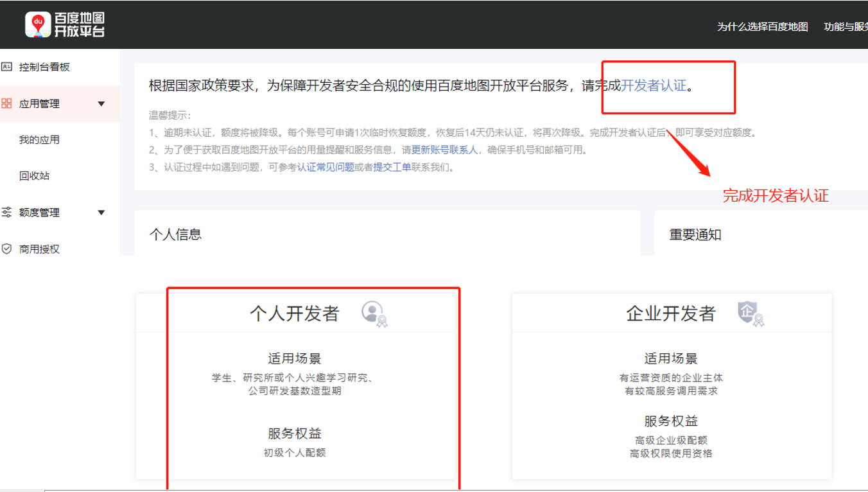
Task: Click 高级企业级配额 text
Action: click(x=671, y=441)
